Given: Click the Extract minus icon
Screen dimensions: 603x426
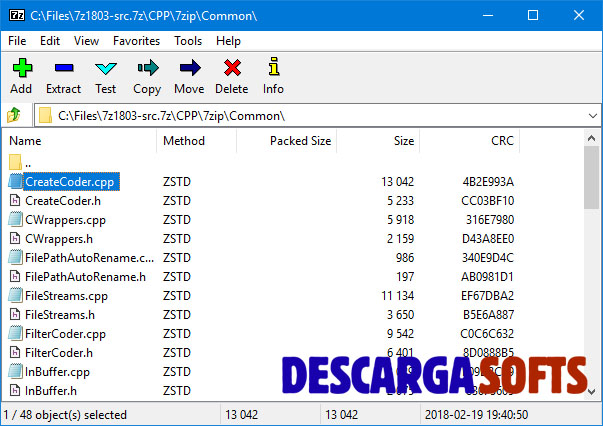Looking at the screenshot, I should pyautogui.click(x=64, y=68).
